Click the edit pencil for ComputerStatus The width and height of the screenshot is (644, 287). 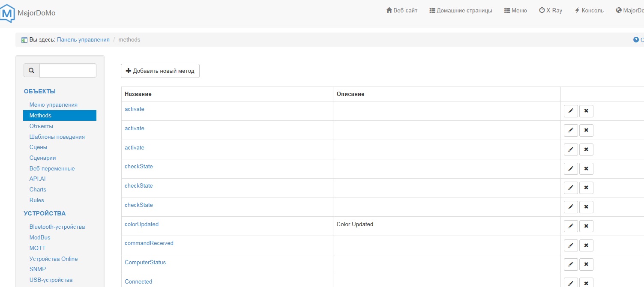coord(571,265)
